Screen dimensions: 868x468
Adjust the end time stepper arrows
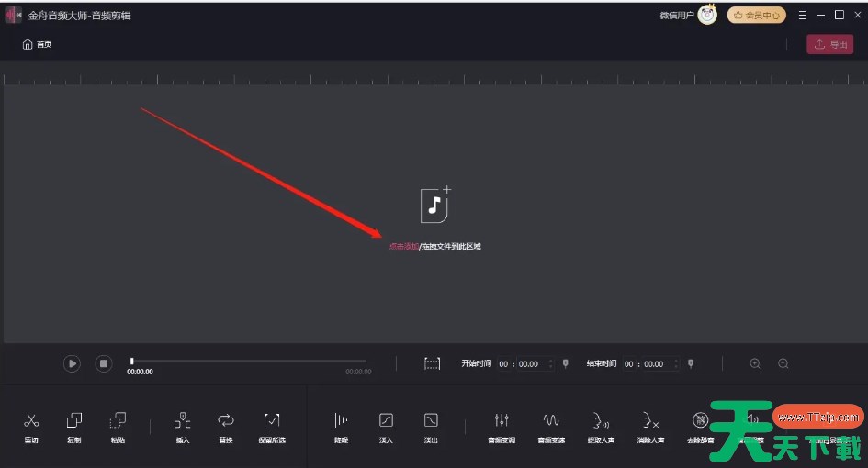click(x=675, y=364)
